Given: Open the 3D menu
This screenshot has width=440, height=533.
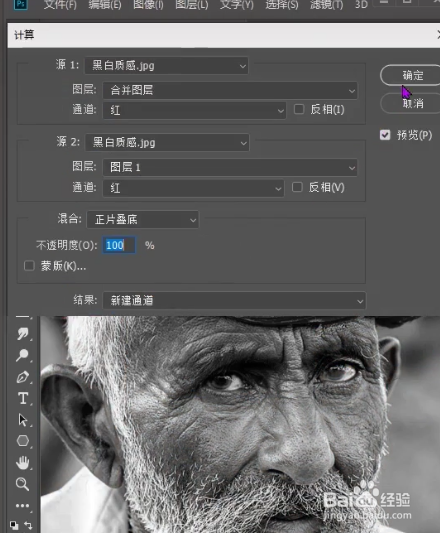Looking at the screenshot, I should click(361, 5).
